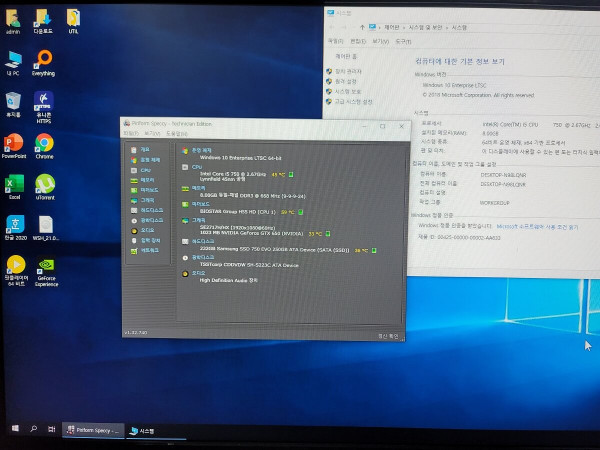The image size is (600, 450).
Task: Click 시스템 및 보안 in the address breadcrumb
Action: pyautogui.click(x=425, y=28)
